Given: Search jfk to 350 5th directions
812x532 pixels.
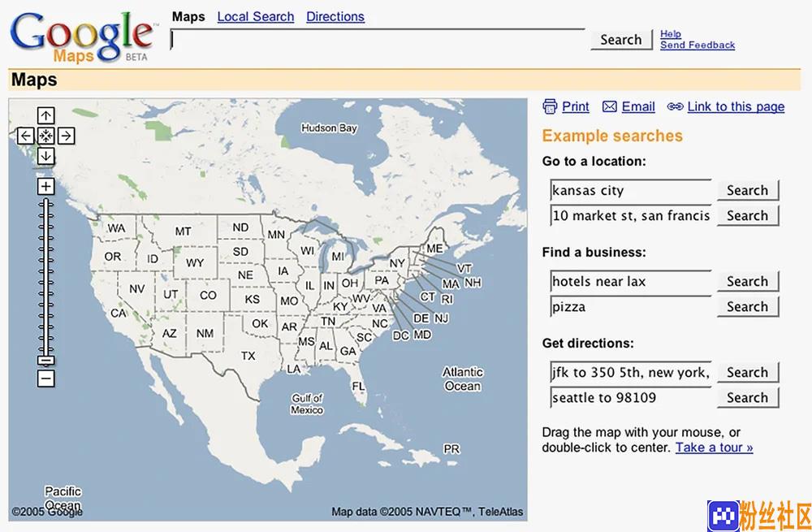Looking at the screenshot, I should point(748,372).
